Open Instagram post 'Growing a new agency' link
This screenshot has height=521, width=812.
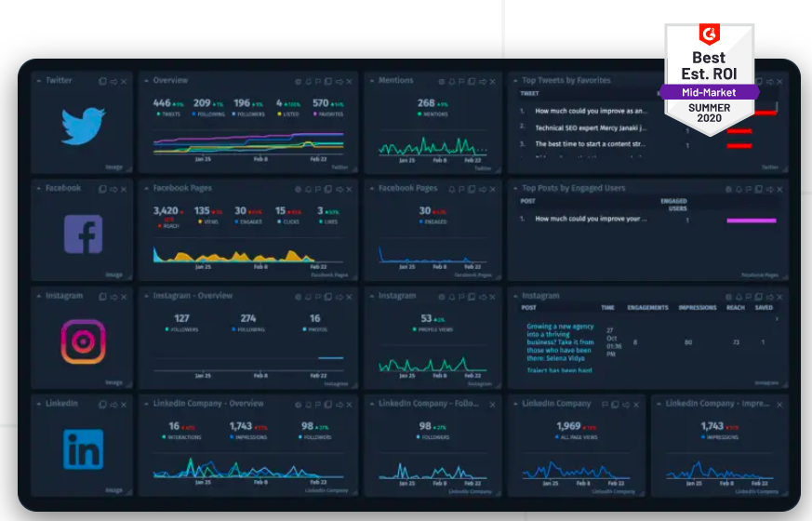point(560,341)
